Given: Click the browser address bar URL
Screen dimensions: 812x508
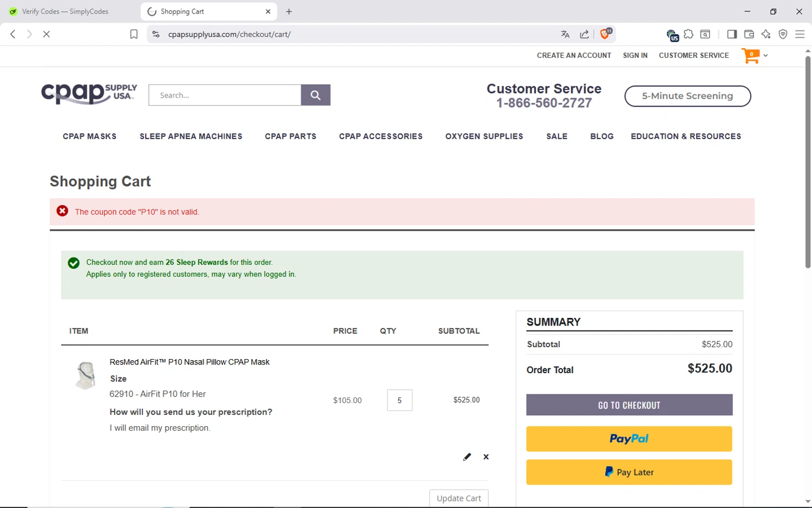Looking at the screenshot, I should pos(230,34).
